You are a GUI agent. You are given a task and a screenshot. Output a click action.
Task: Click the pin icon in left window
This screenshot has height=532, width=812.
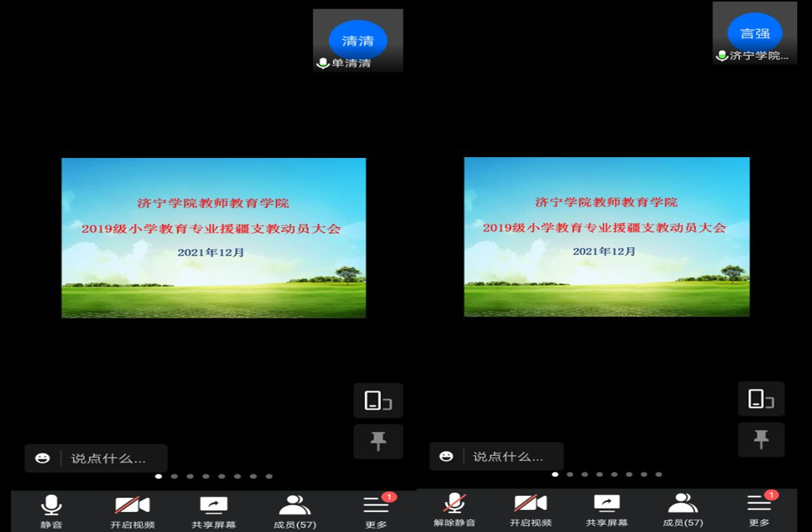(378, 441)
